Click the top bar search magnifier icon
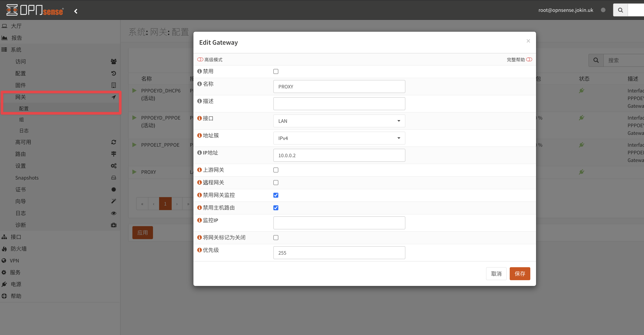 (x=621, y=10)
